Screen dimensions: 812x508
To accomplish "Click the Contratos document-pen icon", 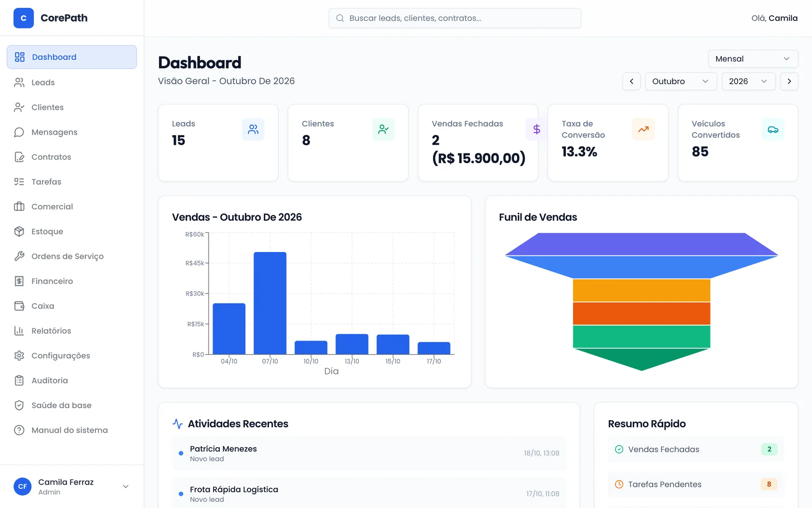I will click(19, 157).
